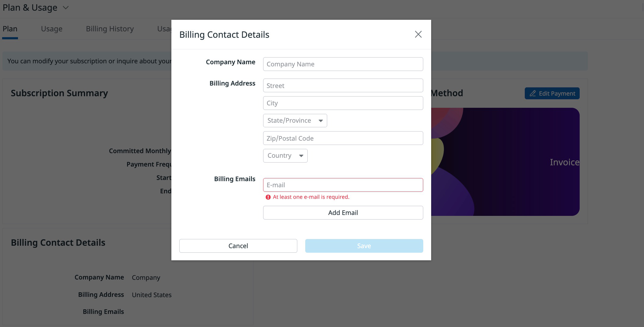644x327 pixels.
Task: Save the billing contact details
Action: 364,246
